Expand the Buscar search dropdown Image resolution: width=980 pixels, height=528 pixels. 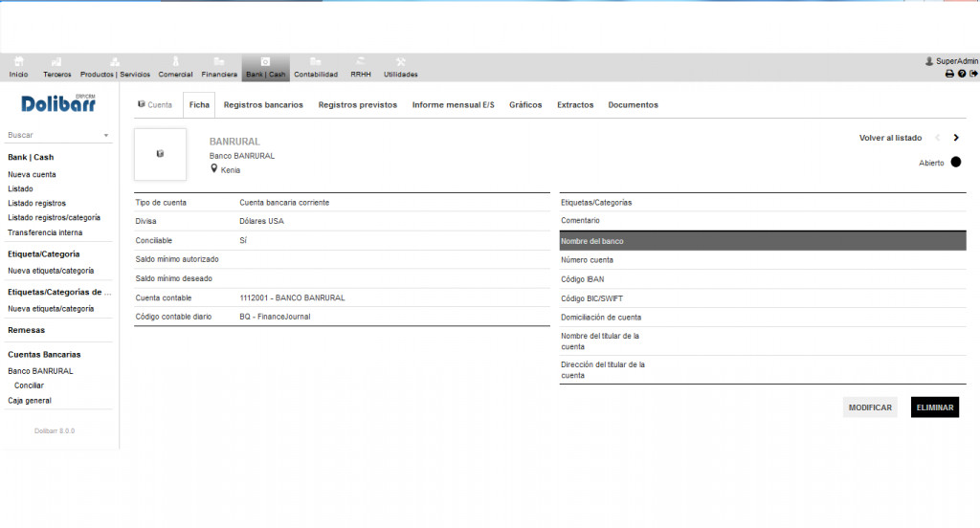point(105,136)
